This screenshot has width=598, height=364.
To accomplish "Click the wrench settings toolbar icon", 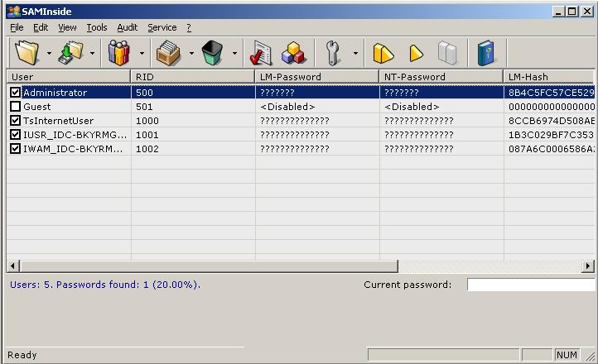I will coord(333,53).
